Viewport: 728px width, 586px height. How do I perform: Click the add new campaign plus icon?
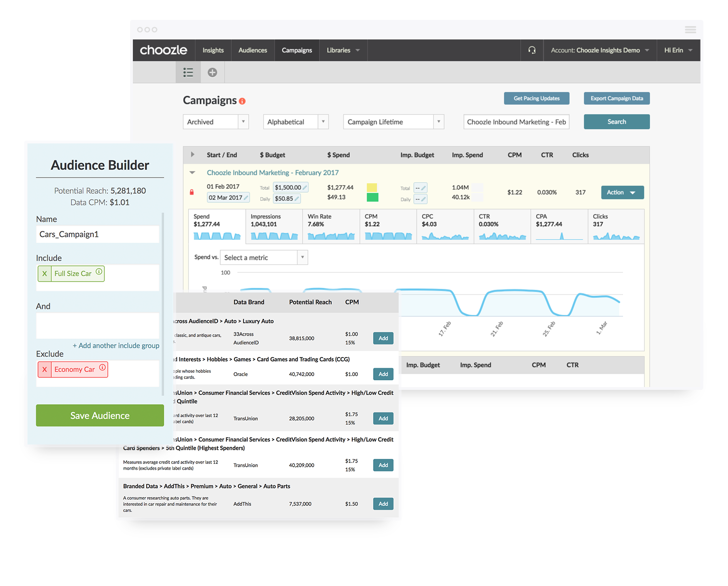(x=213, y=72)
